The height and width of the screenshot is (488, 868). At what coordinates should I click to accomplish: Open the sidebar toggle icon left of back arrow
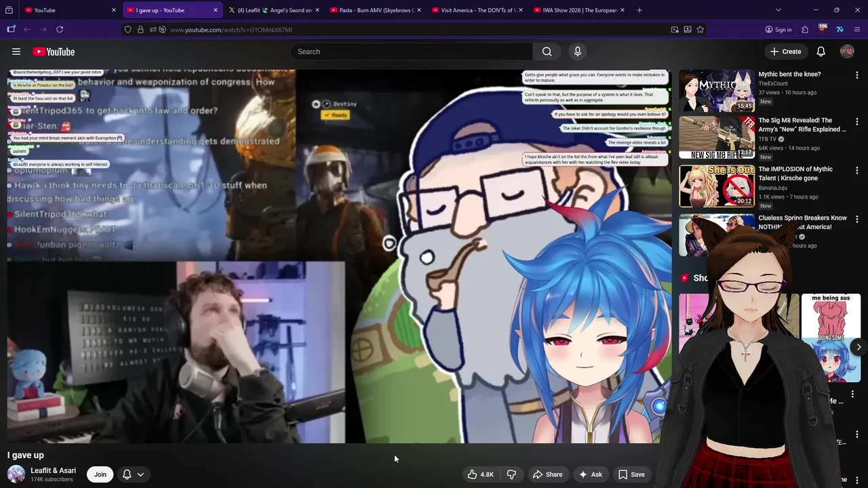pos(11,29)
